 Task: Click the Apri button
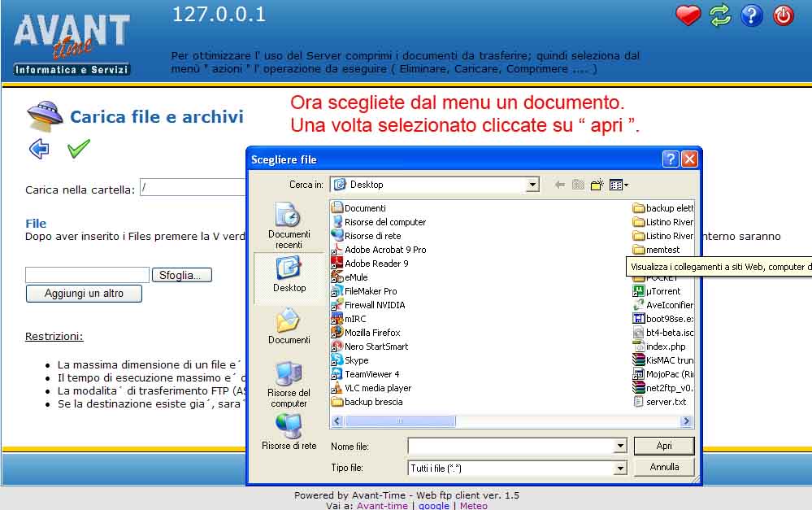(664, 446)
